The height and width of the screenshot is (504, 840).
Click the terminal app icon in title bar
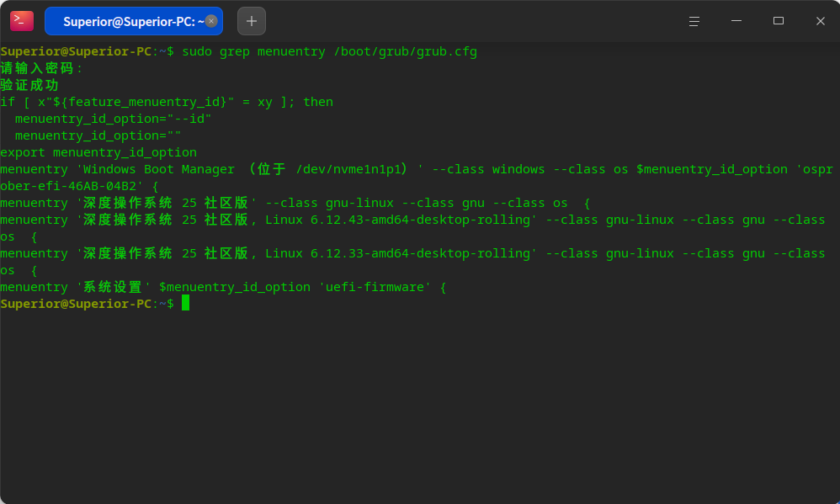pyautogui.click(x=22, y=21)
